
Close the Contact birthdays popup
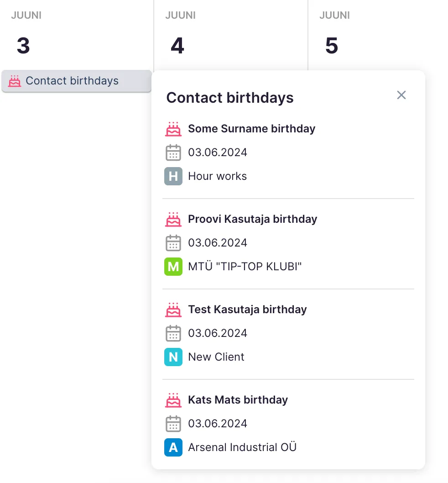[401, 95]
